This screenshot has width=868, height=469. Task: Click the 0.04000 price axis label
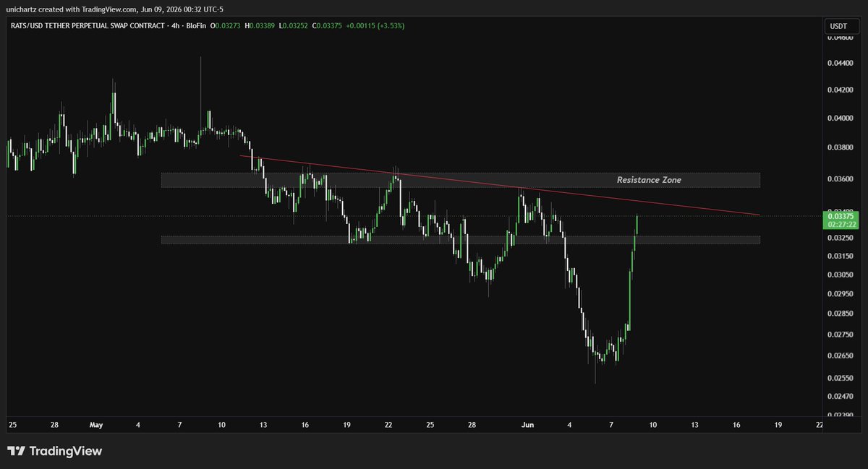[x=841, y=119]
